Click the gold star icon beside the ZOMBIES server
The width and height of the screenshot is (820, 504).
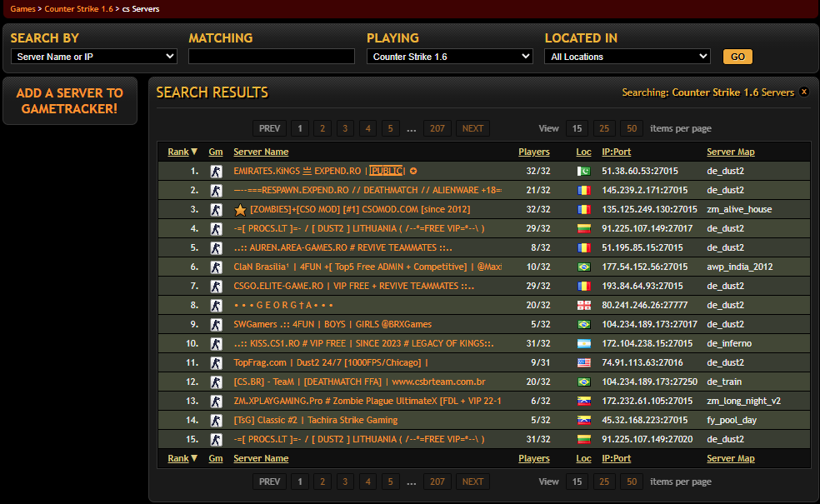pos(240,209)
